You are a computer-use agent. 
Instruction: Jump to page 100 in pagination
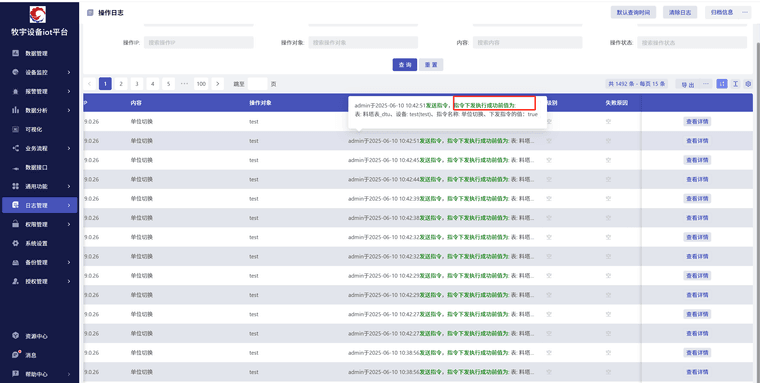(201, 84)
